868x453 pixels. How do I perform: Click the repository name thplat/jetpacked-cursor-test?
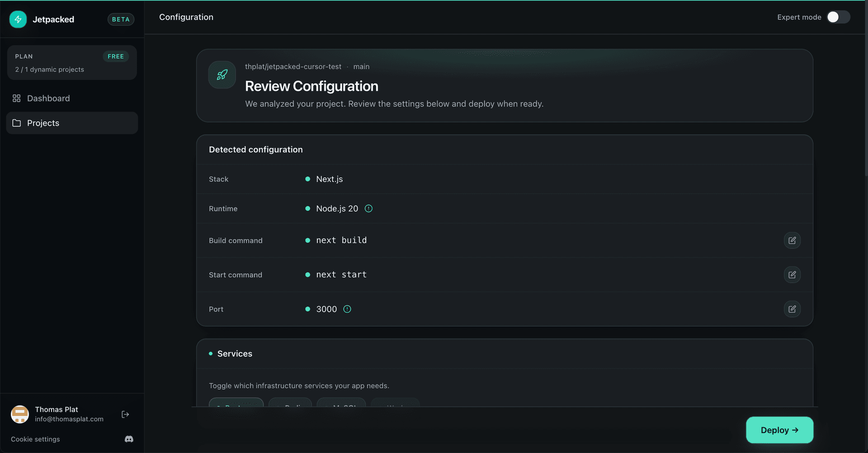tap(293, 66)
